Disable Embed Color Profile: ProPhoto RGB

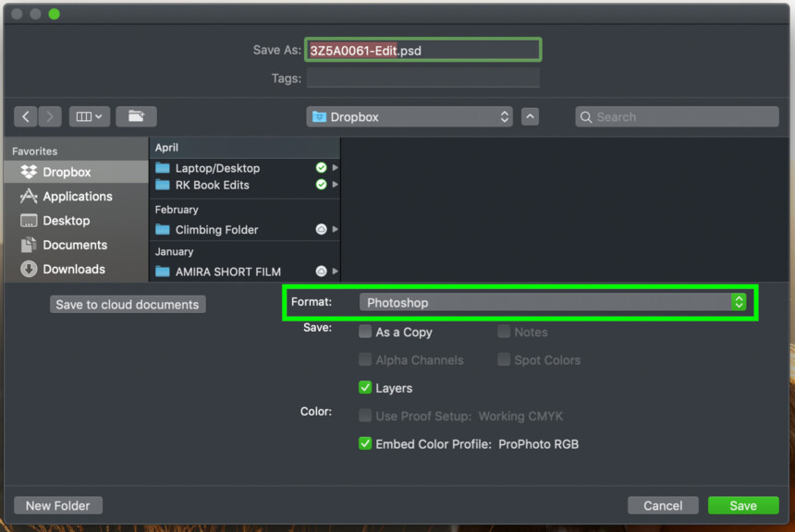point(365,444)
